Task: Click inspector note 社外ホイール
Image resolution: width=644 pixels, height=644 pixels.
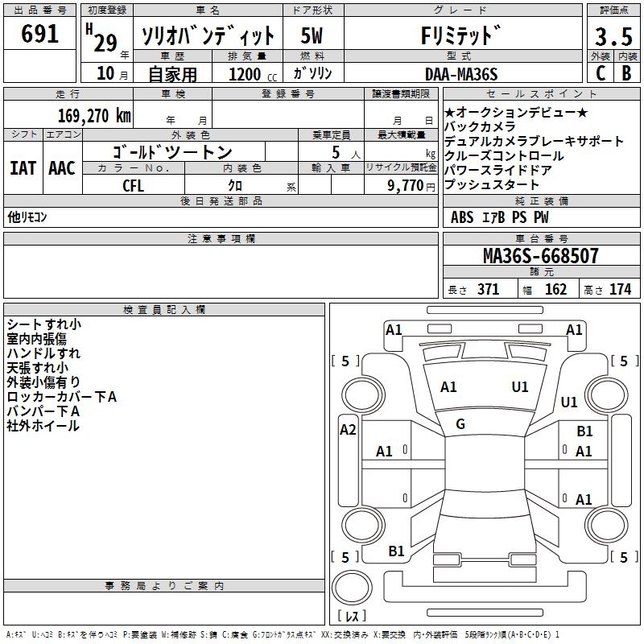Action: click(x=43, y=426)
